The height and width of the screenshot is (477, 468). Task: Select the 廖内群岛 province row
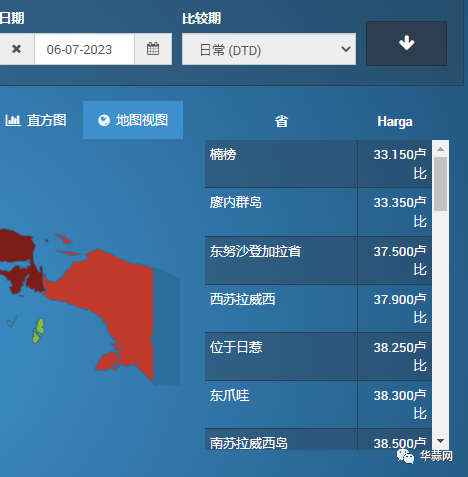[x=318, y=212]
